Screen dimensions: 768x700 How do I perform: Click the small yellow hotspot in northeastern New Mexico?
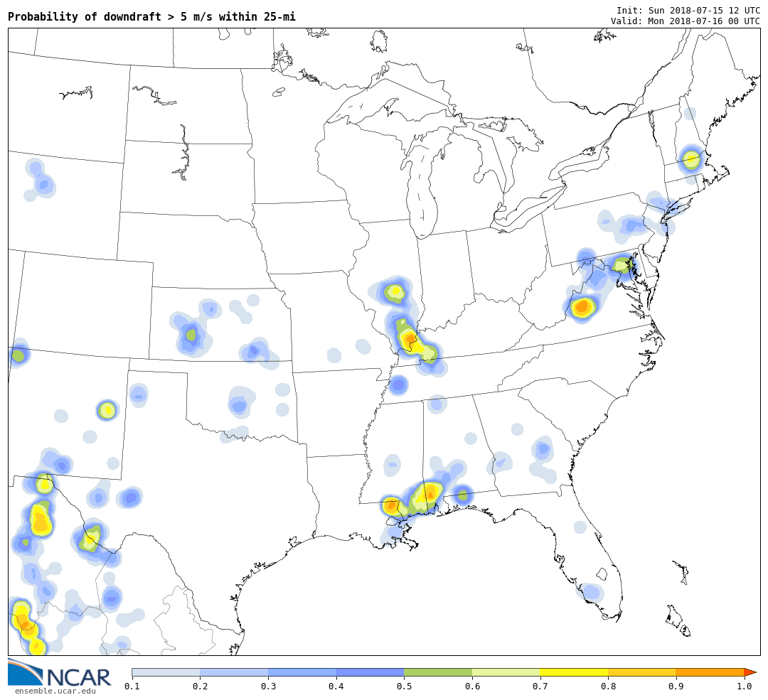pos(107,409)
